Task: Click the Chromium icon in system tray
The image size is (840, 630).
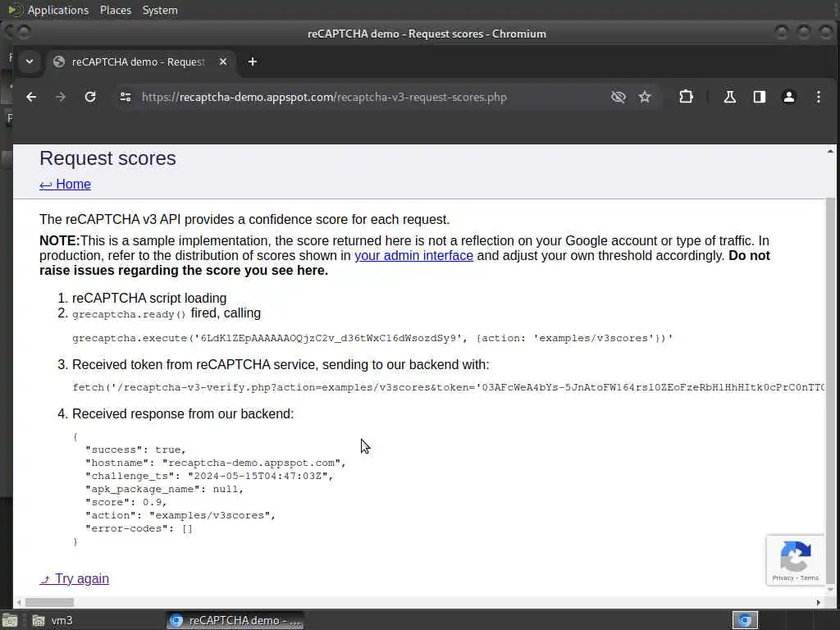Action: point(745,620)
